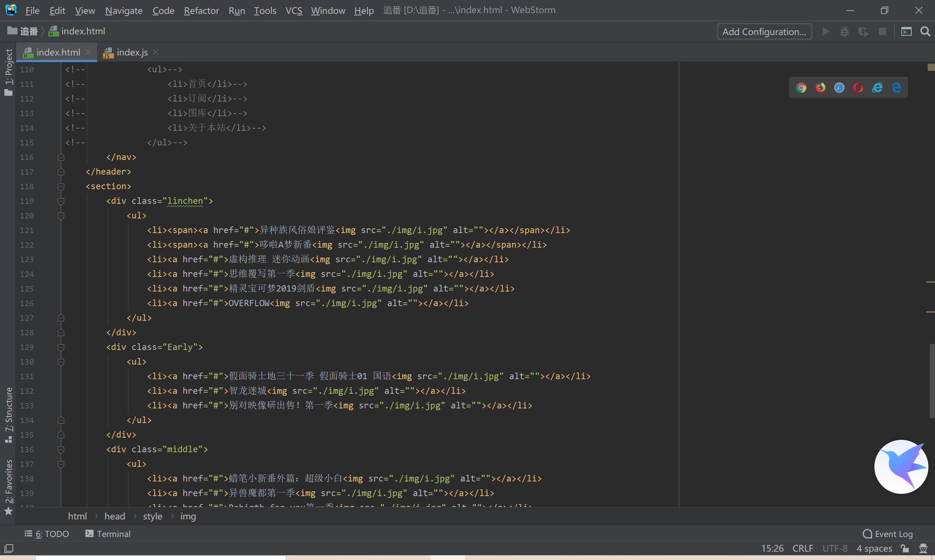
Task: Open Run Anything console icon
Action: [907, 31]
